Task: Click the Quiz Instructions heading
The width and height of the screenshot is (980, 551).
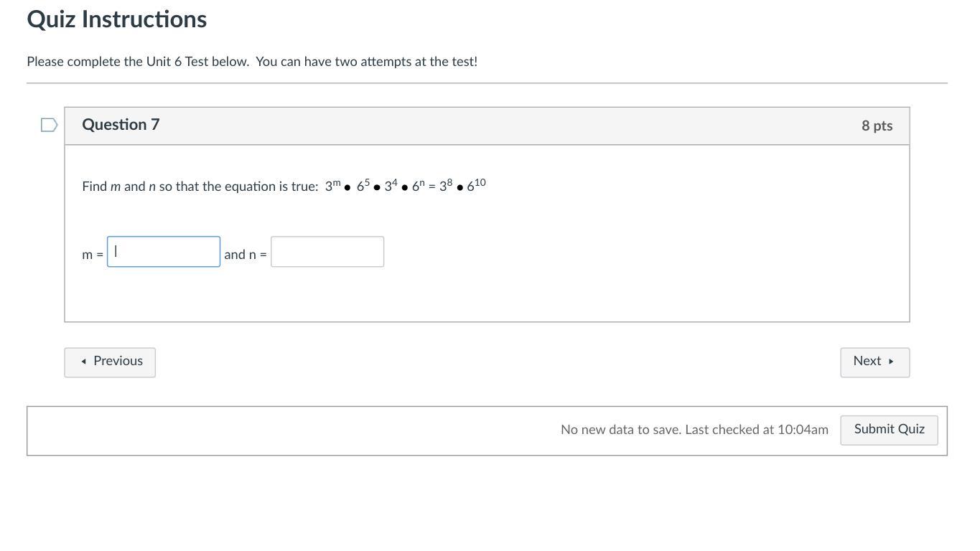Action: click(117, 19)
